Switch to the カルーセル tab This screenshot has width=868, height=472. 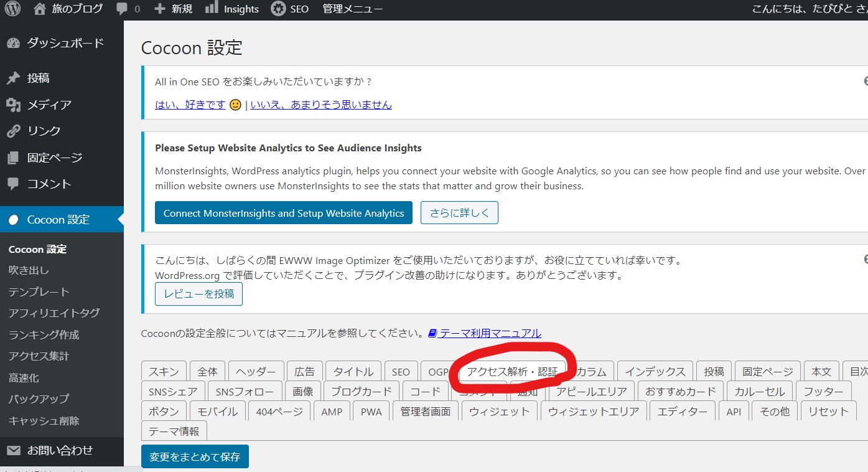[x=760, y=392]
